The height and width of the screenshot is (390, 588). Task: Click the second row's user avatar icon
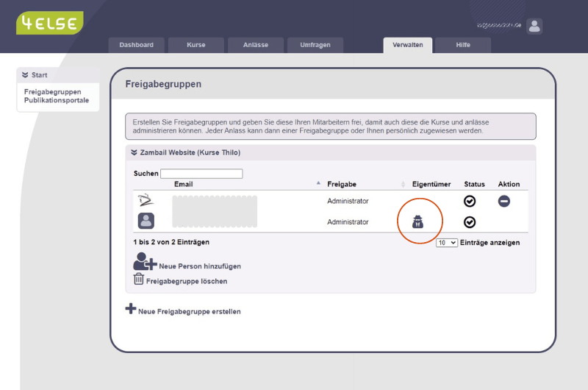(x=146, y=221)
